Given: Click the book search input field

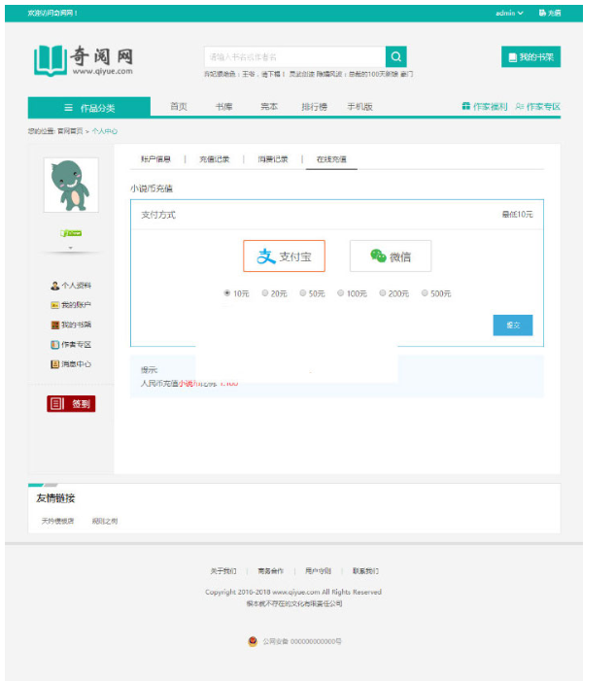Looking at the screenshot, I should pos(294,57).
